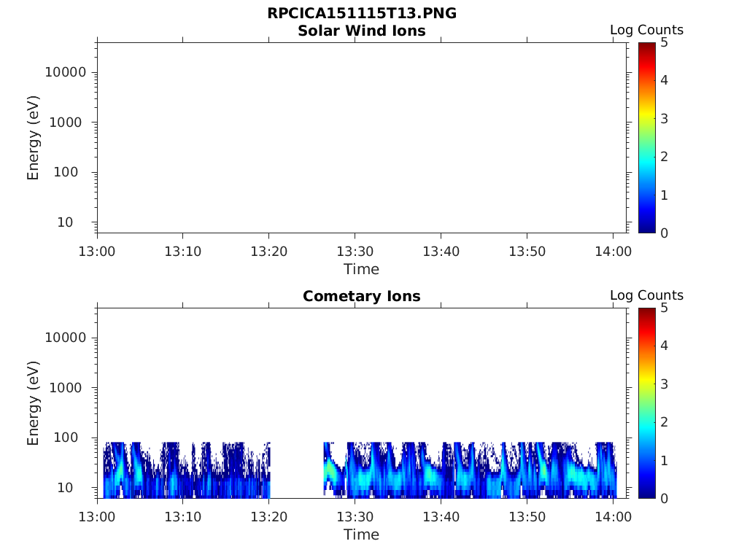This screenshot has width=747, height=560.
Task: Click the Time label under the upper plot
Action: 362,269
